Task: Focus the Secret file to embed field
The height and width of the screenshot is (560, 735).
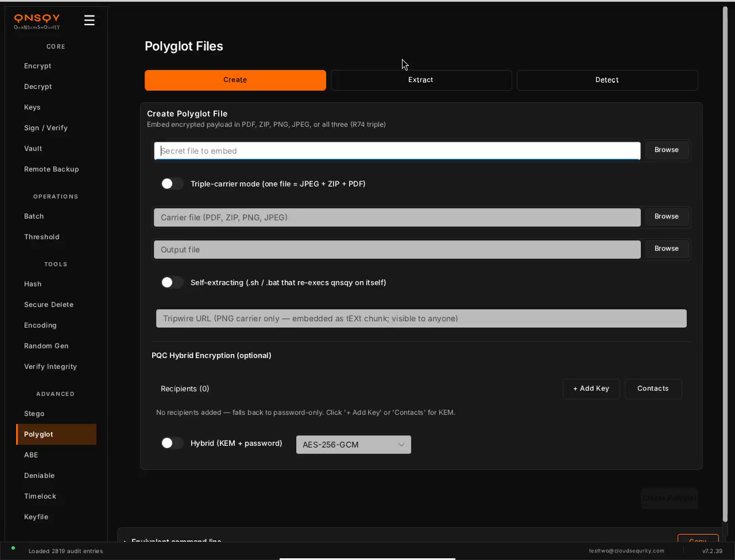Action: (x=397, y=151)
